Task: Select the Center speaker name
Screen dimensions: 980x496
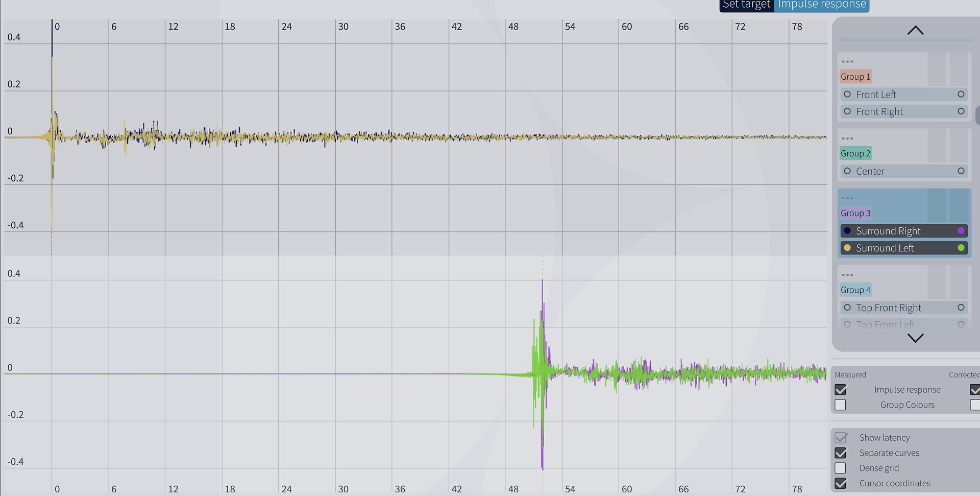Action: click(x=870, y=171)
